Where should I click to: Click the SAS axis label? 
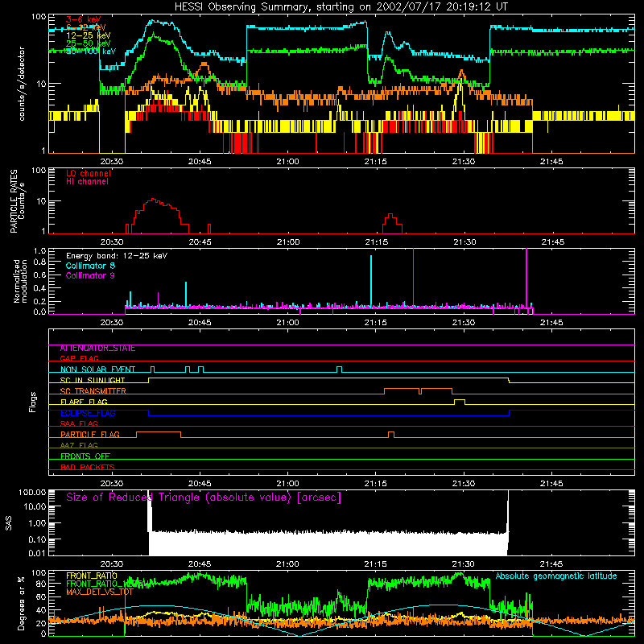pyautogui.click(x=9, y=523)
